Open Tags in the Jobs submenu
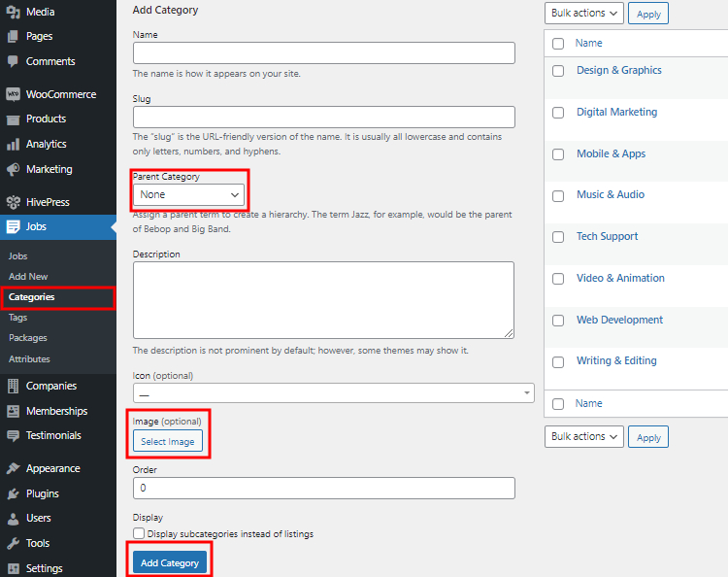 click(17, 318)
